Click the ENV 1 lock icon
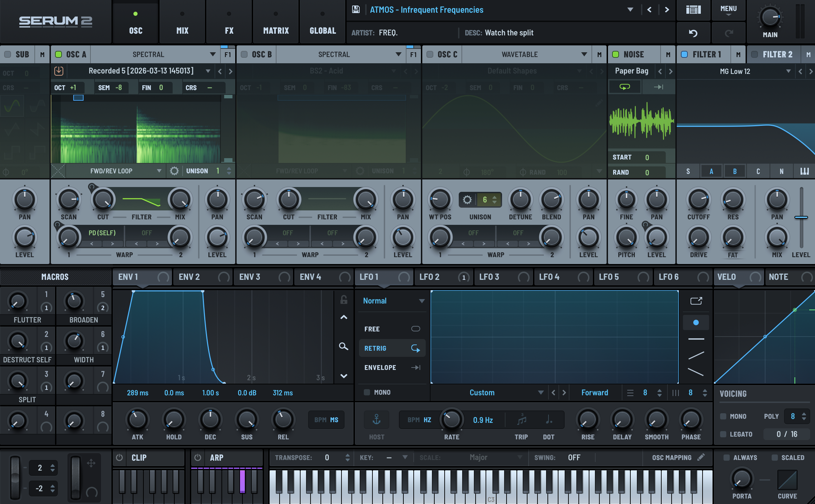 pos(344,300)
